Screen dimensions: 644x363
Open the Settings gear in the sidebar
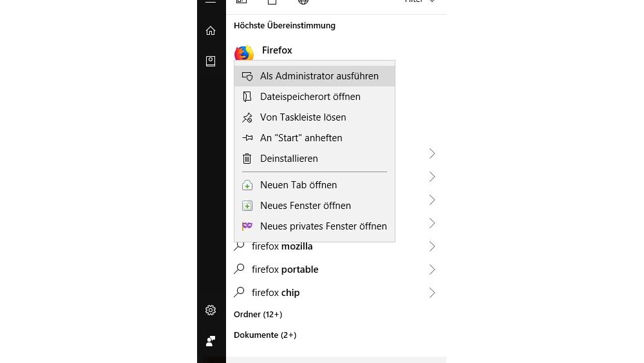click(211, 310)
